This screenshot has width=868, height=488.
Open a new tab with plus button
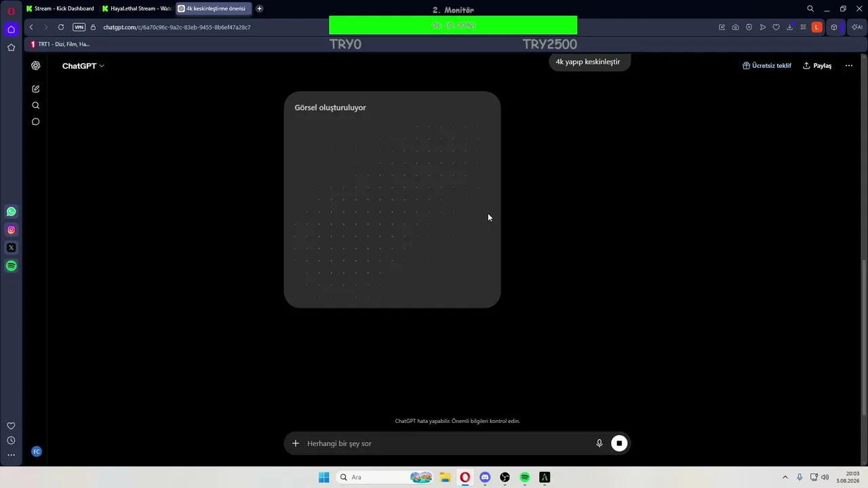[259, 9]
